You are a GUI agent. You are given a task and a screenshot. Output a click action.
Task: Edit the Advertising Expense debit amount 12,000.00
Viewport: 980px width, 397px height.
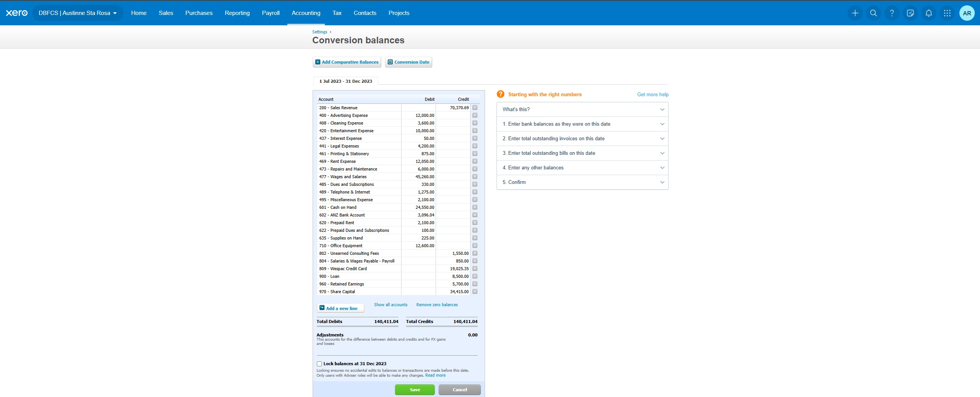[419, 115]
